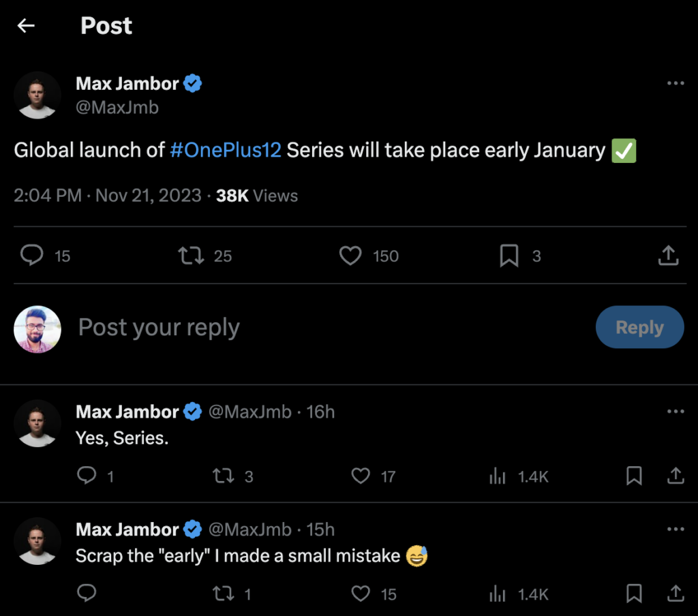
Task: Open the #OnePlus12 hashtag link
Action: [225, 151]
